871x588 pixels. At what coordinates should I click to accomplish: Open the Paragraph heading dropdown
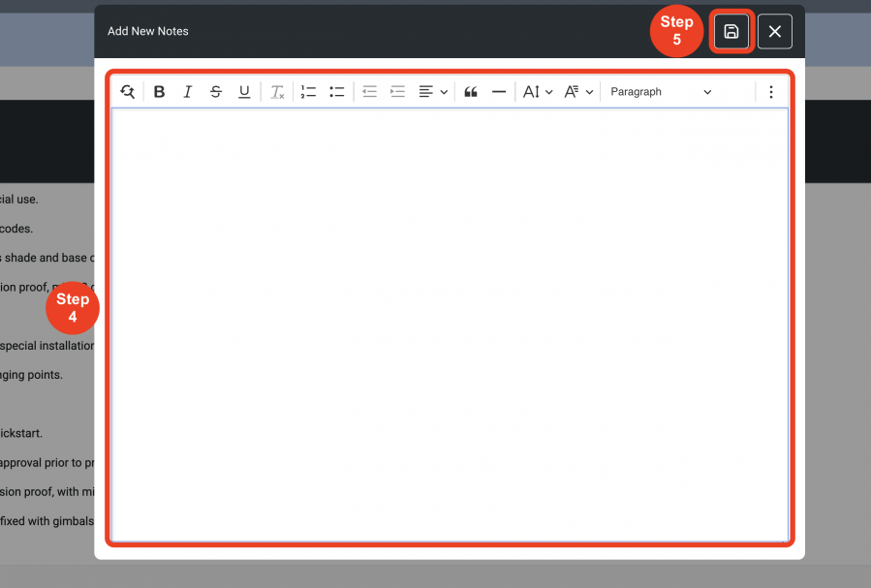click(x=661, y=92)
